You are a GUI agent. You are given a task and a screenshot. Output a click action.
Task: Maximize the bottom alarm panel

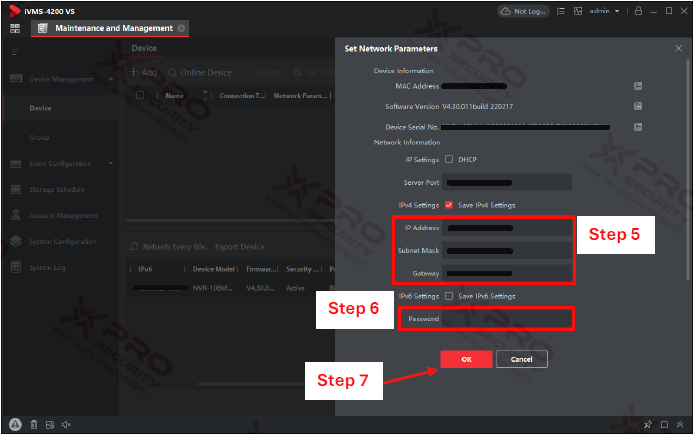coord(664,425)
